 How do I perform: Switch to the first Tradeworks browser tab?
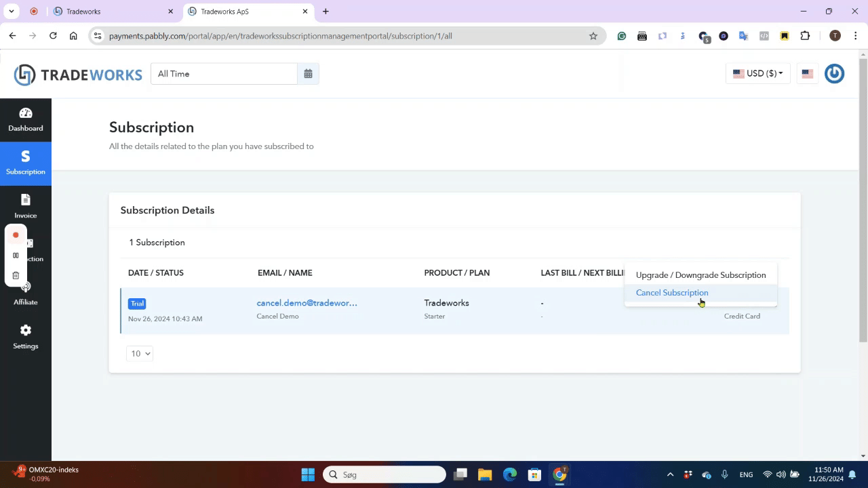tap(112, 12)
